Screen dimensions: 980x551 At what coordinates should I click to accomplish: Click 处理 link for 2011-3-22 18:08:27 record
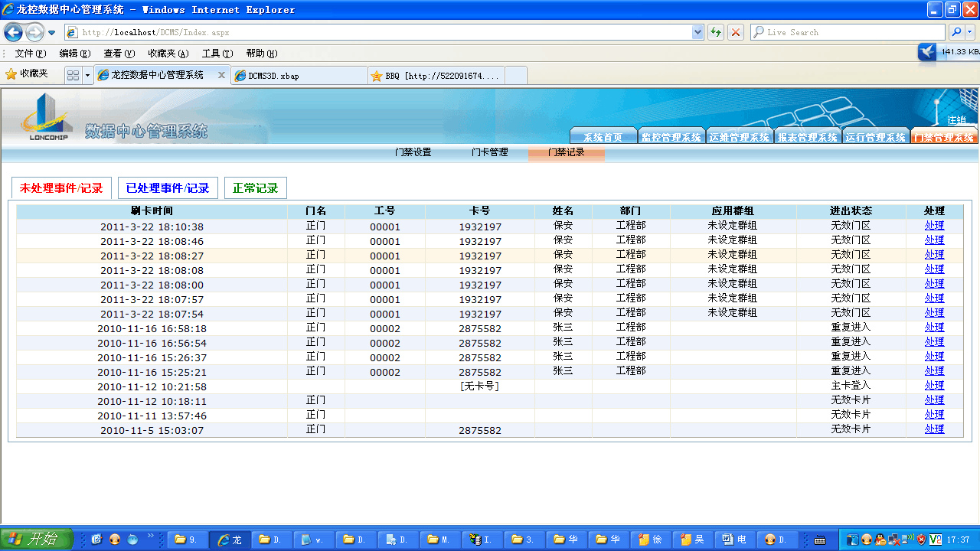coord(934,255)
